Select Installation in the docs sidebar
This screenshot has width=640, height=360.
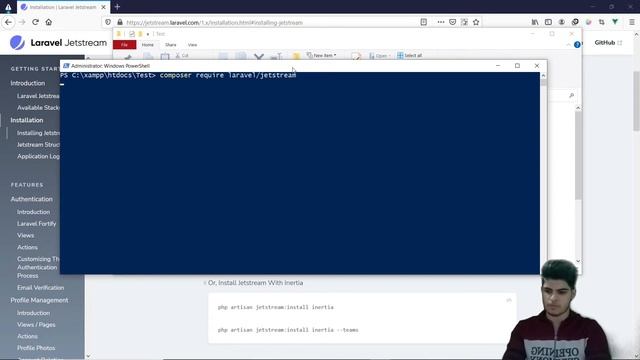pos(27,120)
